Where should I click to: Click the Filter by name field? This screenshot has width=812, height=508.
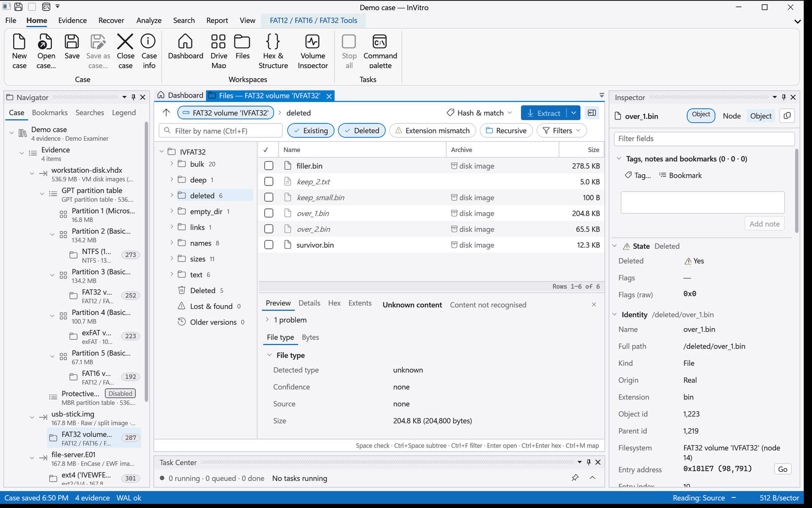[x=221, y=131]
